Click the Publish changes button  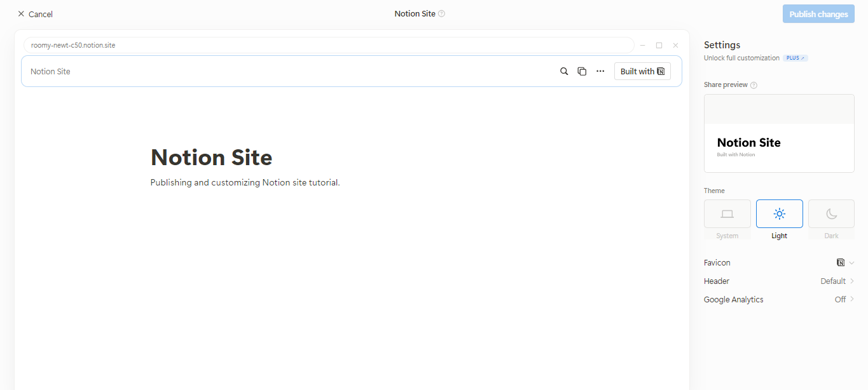pos(818,14)
